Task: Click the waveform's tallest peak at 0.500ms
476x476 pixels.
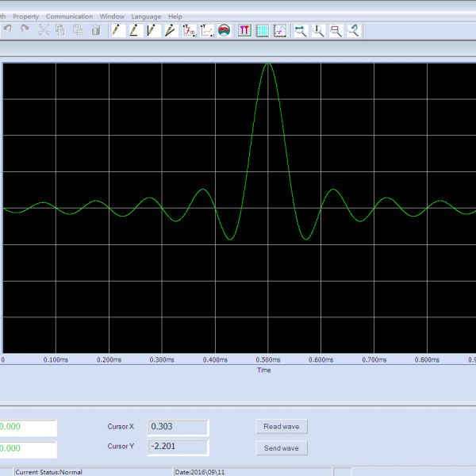Action: point(268,63)
